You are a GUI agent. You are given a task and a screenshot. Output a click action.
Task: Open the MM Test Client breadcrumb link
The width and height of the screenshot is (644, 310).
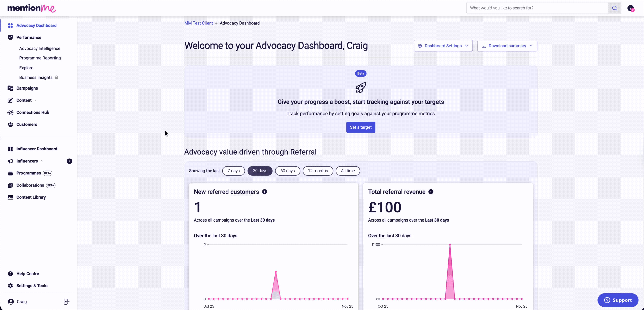(x=198, y=23)
